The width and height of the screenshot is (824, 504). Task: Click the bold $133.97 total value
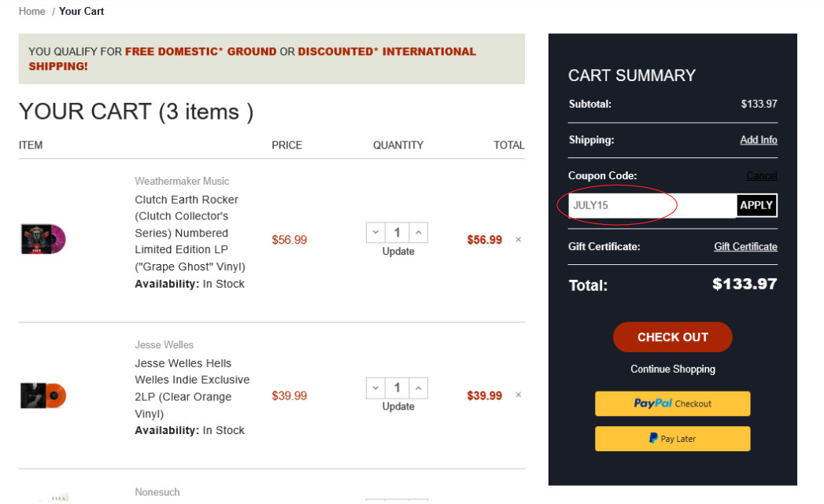[x=745, y=284]
